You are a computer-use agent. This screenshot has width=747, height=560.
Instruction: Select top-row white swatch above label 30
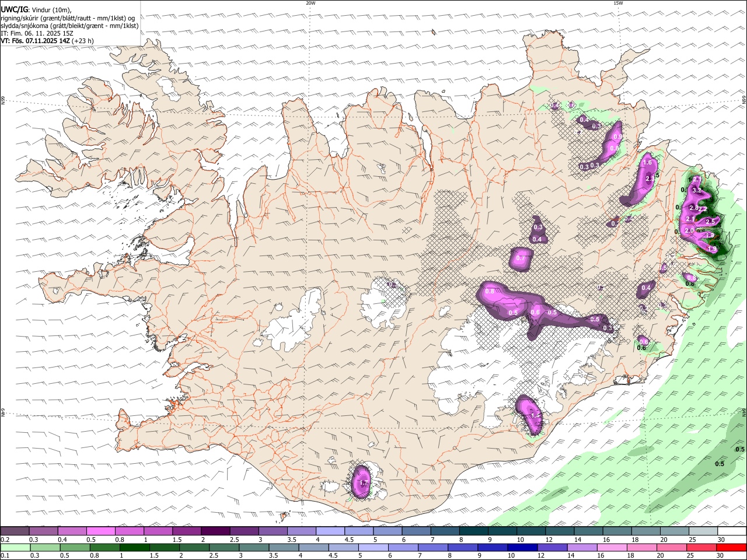pyautogui.click(x=732, y=531)
